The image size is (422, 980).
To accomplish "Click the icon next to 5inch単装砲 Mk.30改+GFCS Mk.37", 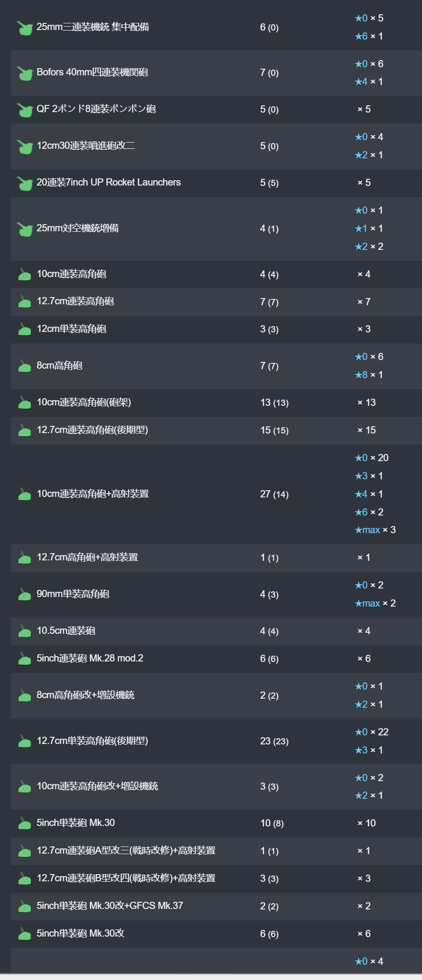I will point(24,906).
